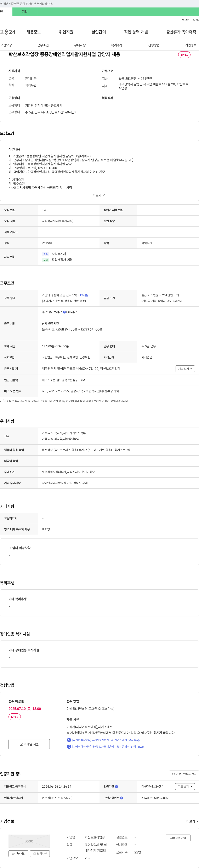Click the 12시00분~13시00분 break time value
Screen dimensions: 199x868
pyautogui.click(x=55, y=346)
